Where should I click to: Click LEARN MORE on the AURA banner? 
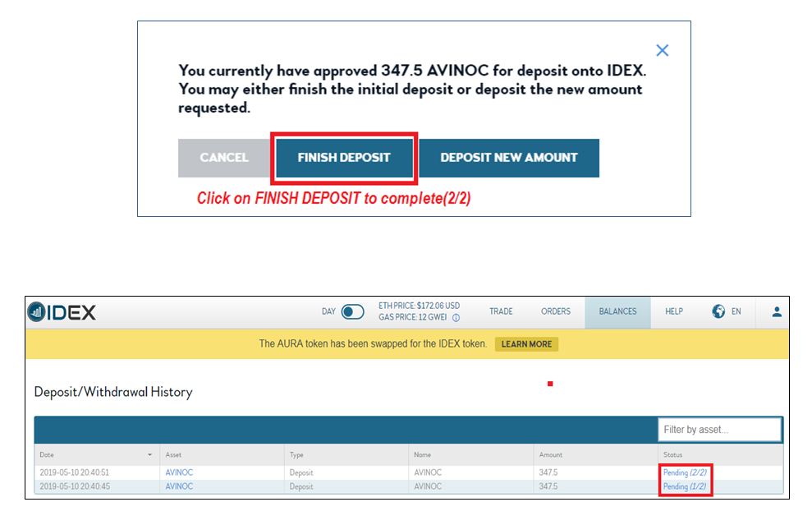526,344
